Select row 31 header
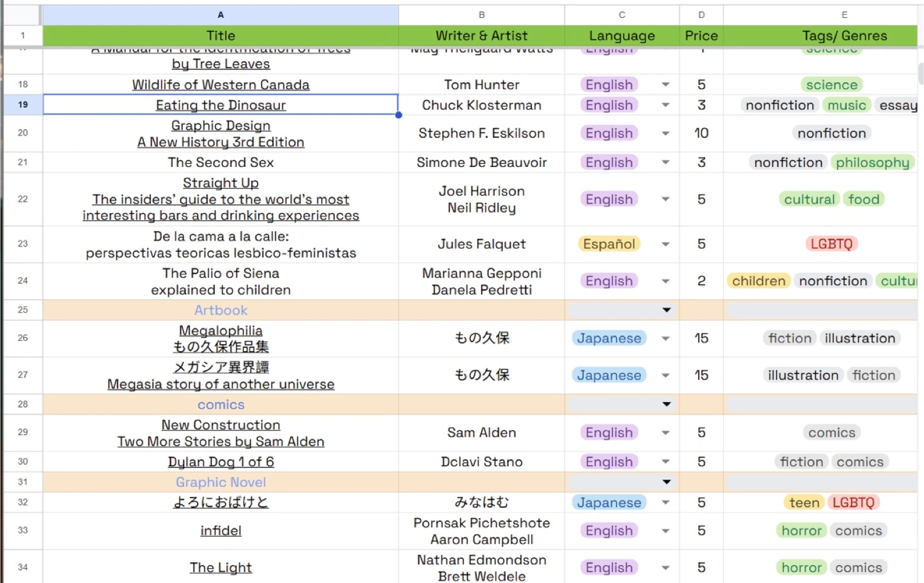924x583 pixels. [x=22, y=482]
